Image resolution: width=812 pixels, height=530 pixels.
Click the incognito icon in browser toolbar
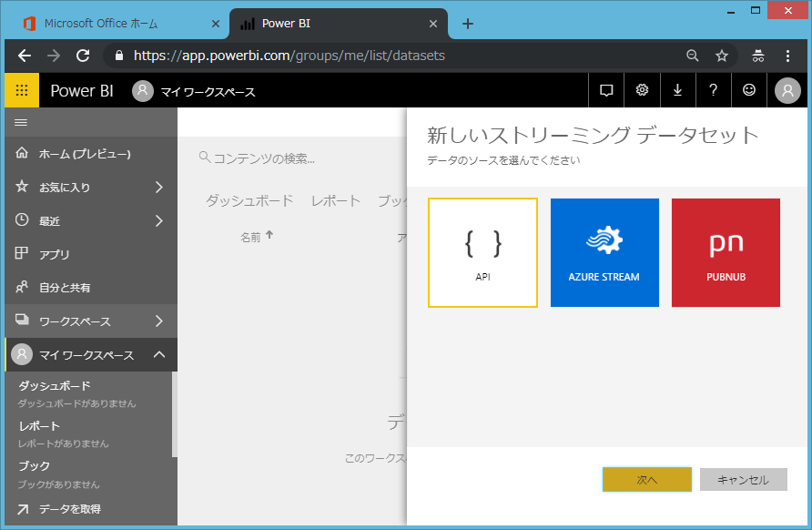[x=758, y=56]
